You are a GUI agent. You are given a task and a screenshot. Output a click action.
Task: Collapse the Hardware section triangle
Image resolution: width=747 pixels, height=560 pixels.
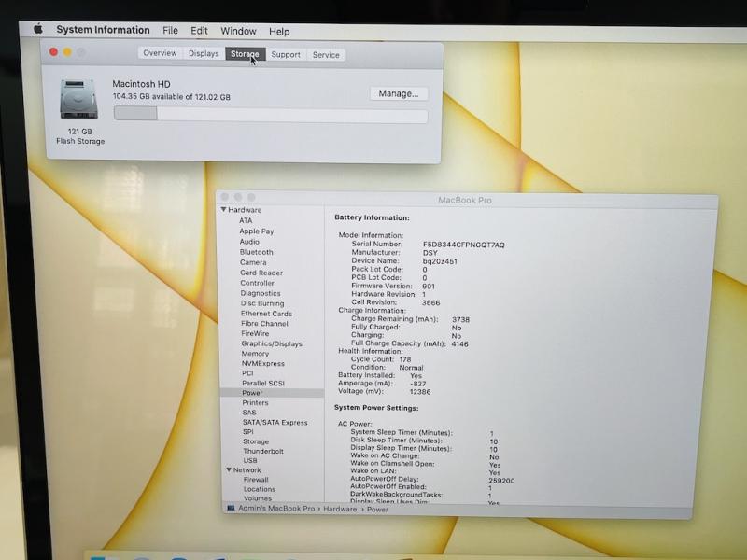pyautogui.click(x=223, y=209)
